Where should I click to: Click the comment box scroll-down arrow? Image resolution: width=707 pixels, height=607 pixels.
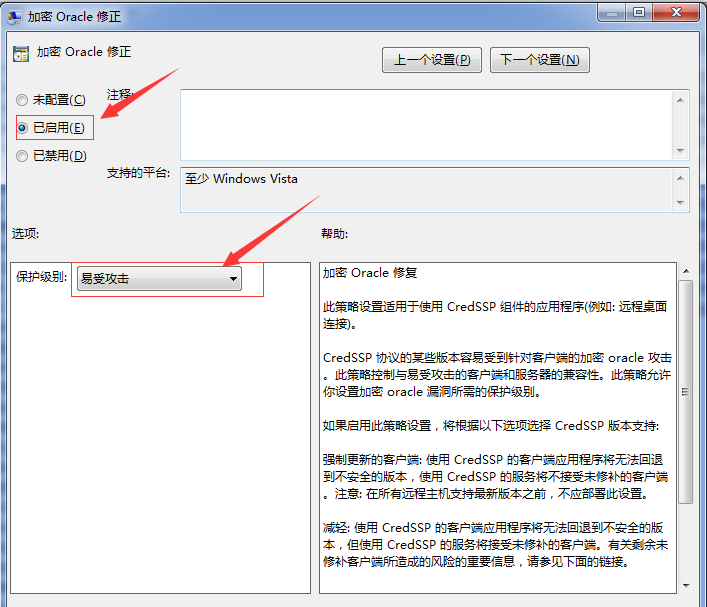[680, 151]
